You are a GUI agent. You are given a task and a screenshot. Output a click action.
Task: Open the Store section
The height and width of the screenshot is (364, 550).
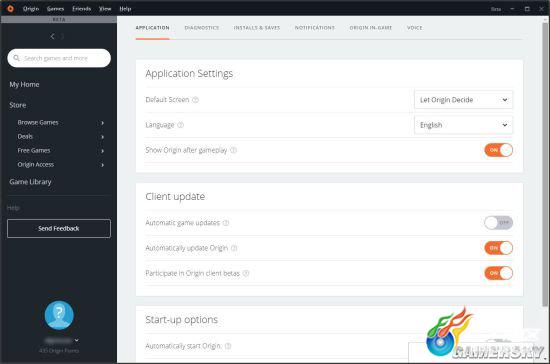[x=18, y=105]
